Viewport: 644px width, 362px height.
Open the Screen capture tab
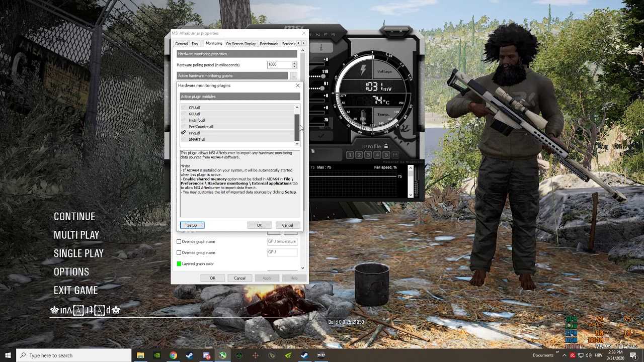(288, 44)
